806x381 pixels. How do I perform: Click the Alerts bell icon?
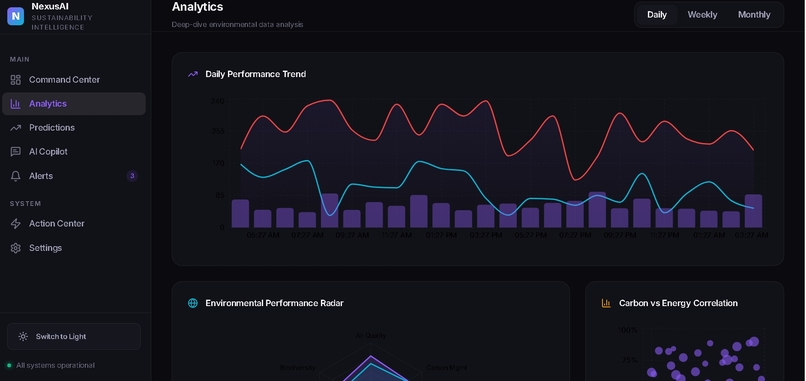click(15, 176)
